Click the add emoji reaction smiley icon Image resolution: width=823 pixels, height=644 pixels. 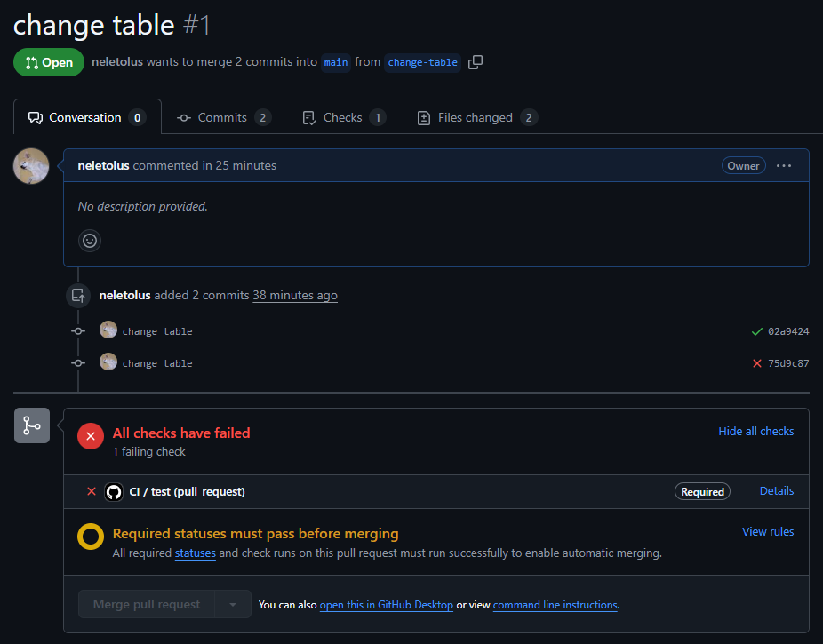[x=90, y=240]
